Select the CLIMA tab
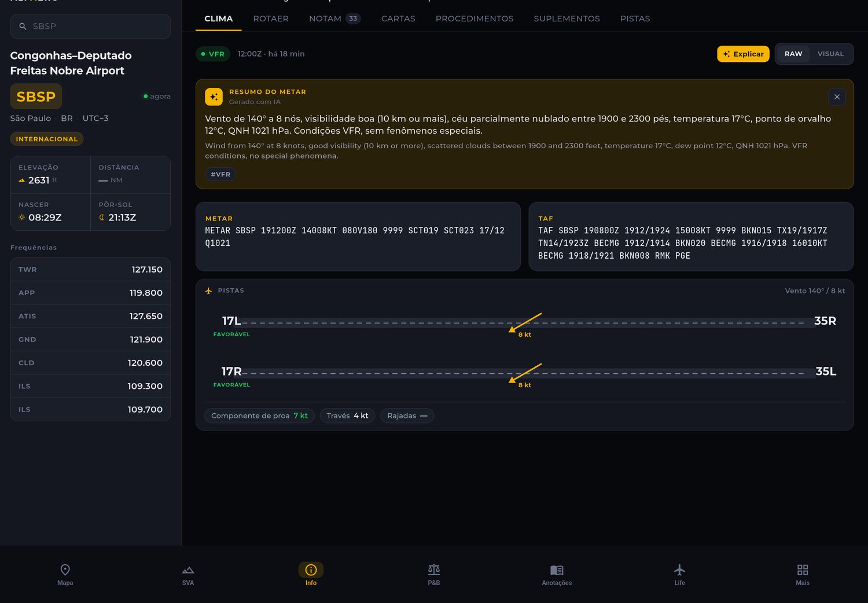Image resolution: width=868 pixels, height=603 pixels. (x=219, y=19)
